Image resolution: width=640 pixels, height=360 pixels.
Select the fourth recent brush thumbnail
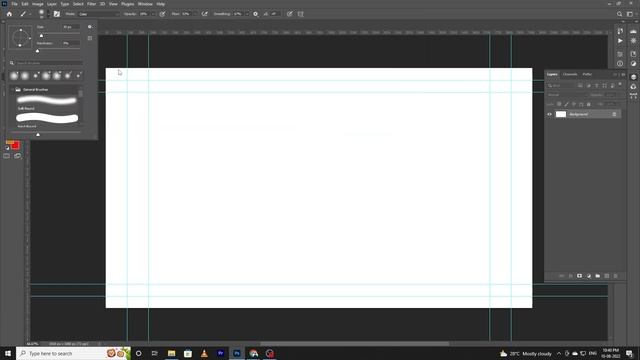click(46, 76)
